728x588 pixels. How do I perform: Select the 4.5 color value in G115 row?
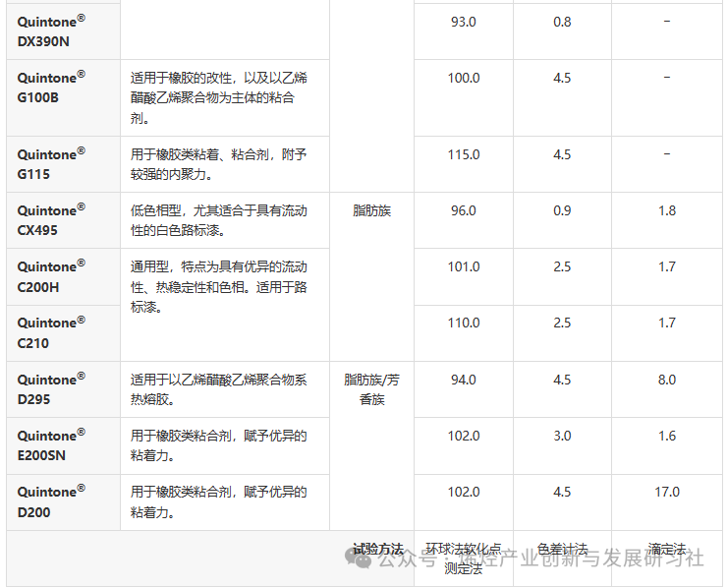pos(562,154)
